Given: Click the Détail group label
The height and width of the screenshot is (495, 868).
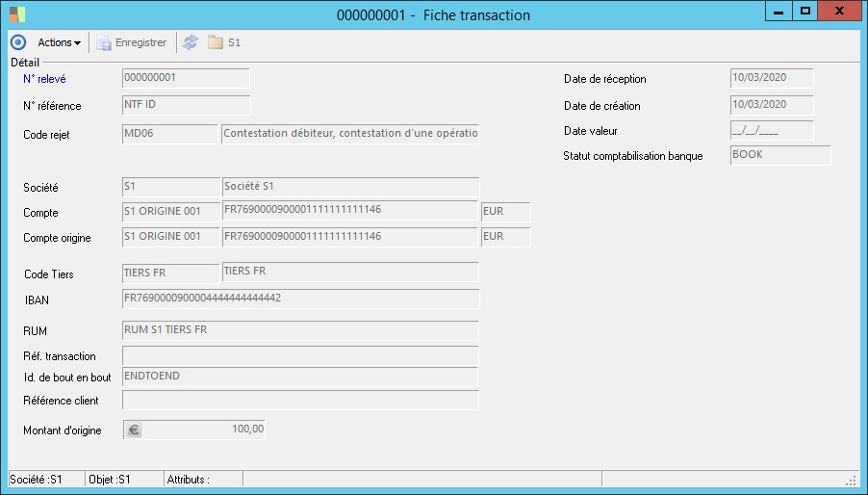Looking at the screenshot, I should [25, 62].
